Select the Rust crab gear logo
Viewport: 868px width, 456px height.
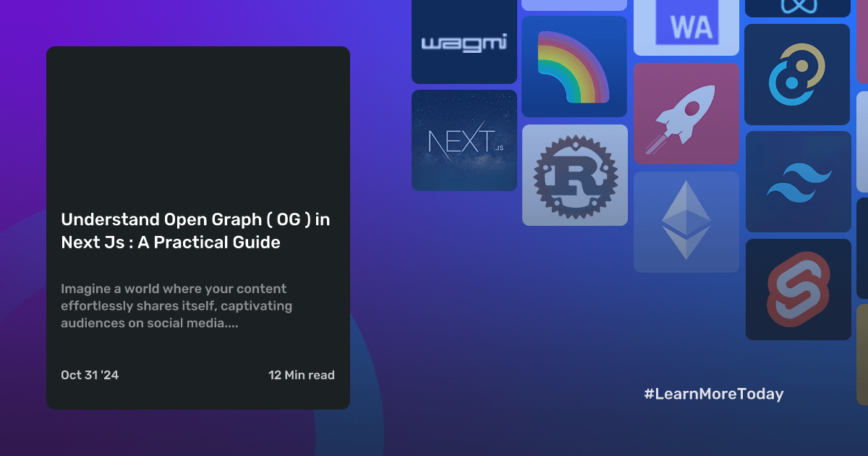(574, 174)
